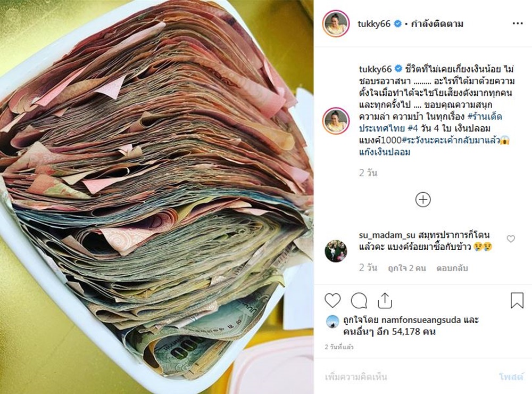This screenshot has width=532, height=394.
Task: Click ตอบกลับ to reply to the comment
Action: (452, 268)
